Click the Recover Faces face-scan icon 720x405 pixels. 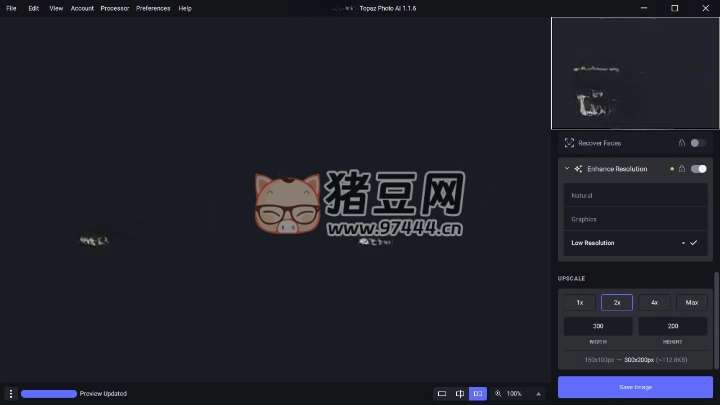click(569, 143)
